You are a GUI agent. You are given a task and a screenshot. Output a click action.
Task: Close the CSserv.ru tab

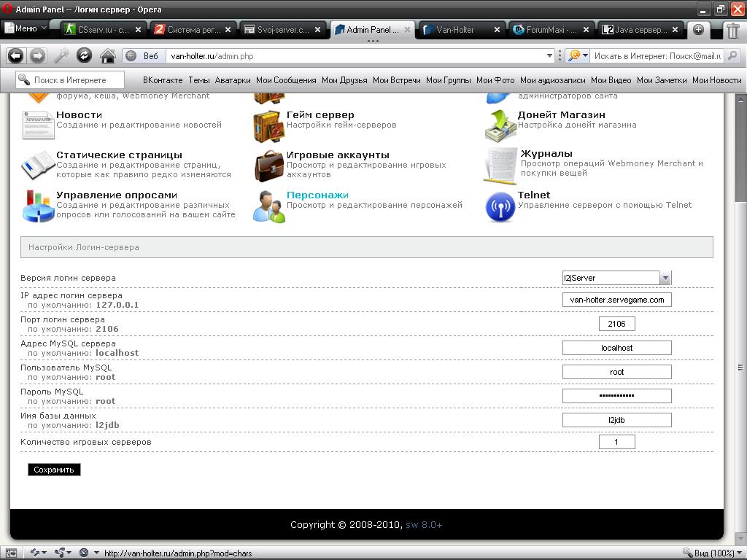tap(138, 29)
